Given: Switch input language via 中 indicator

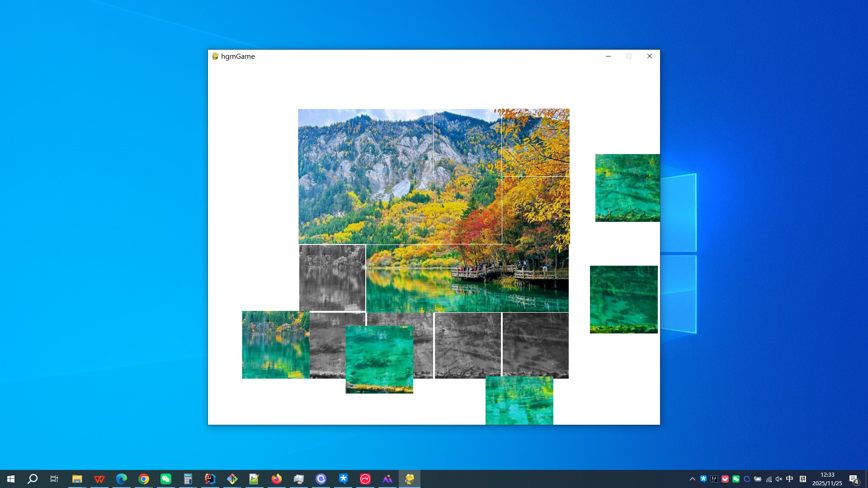Looking at the screenshot, I should coord(789,479).
